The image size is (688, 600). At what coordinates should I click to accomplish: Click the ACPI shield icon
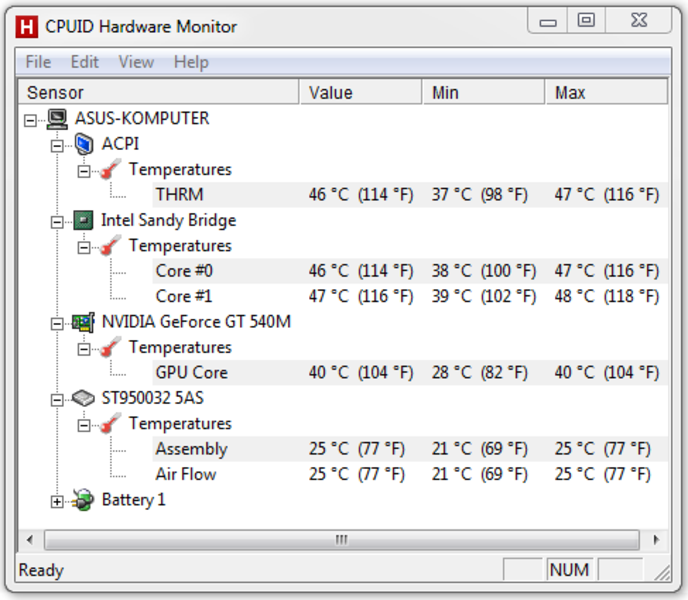pos(84,144)
